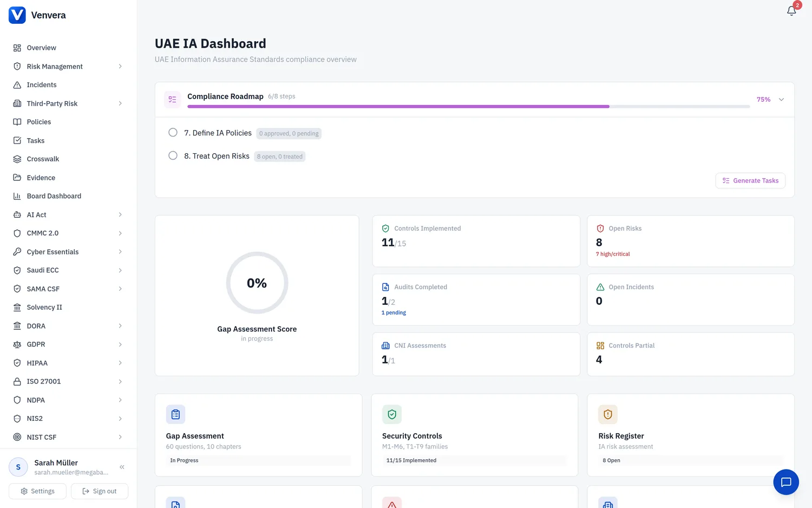The height and width of the screenshot is (508, 812).
Task: Open the Gap Assessment card
Action: pos(258,435)
